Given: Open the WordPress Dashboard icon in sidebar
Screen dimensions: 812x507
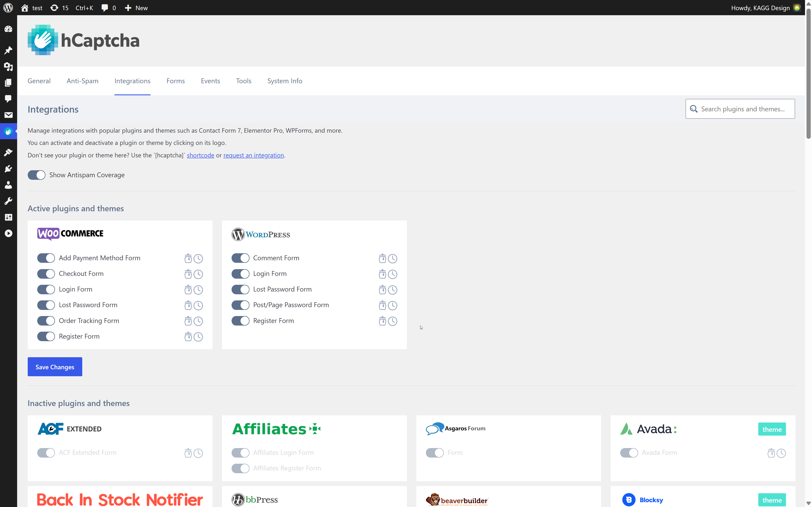Looking at the screenshot, I should tap(8, 29).
